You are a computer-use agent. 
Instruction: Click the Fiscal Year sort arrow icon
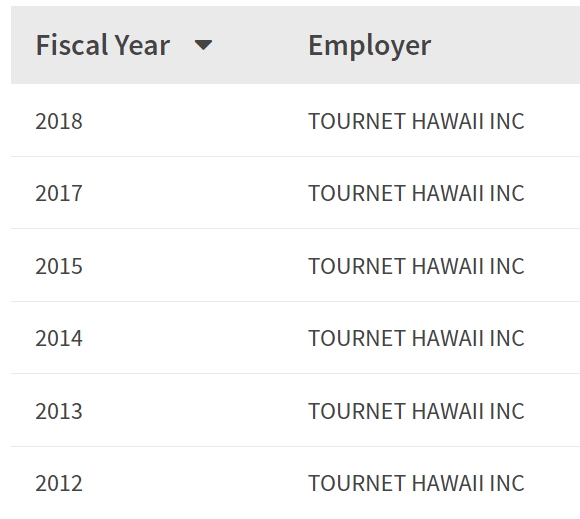pyautogui.click(x=203, y=45)
